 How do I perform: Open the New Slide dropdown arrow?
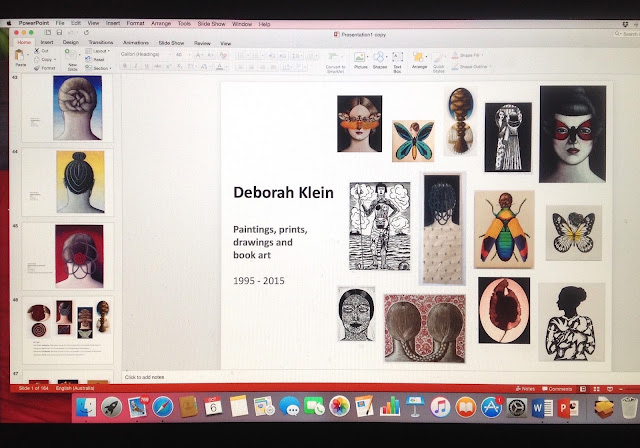coord(79,55)
